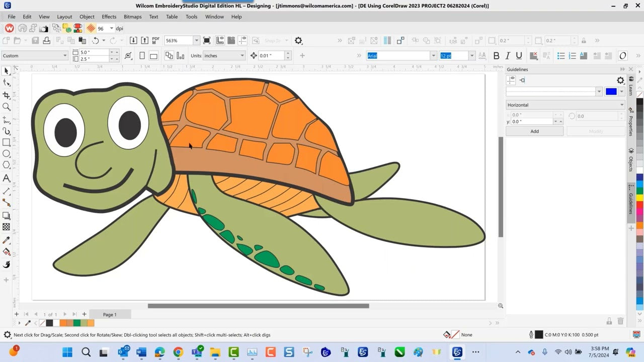Open the Bitmaps menu
The image size is (644, 362).
(x=132, y=17)
